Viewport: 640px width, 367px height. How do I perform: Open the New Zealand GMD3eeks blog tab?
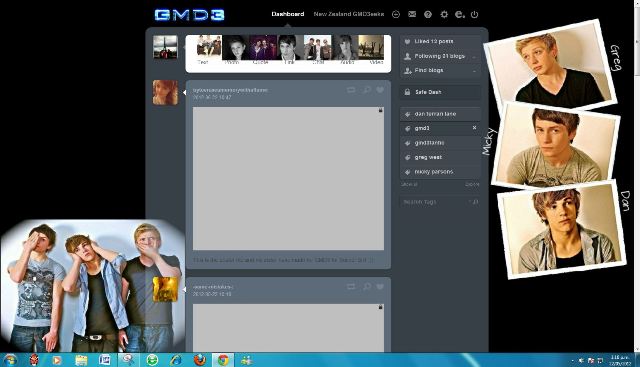click(x=349, y=14)
